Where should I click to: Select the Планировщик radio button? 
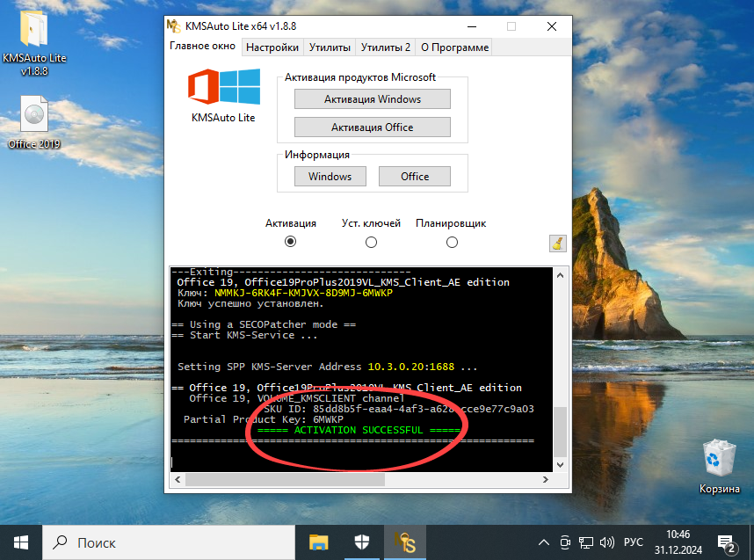click(451, 241)
